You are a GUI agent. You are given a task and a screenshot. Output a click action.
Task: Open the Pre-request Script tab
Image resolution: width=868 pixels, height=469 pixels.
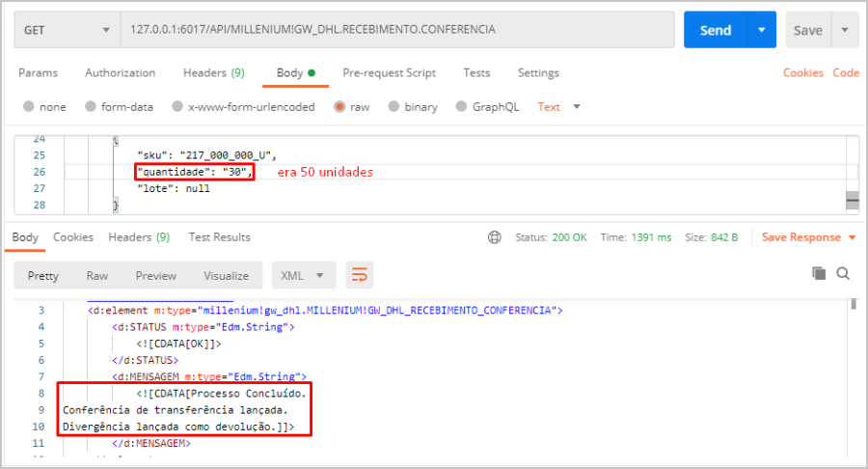pos(390,72)
